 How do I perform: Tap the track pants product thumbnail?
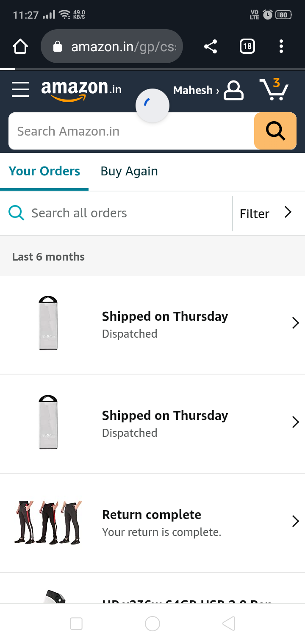(48, 522)
